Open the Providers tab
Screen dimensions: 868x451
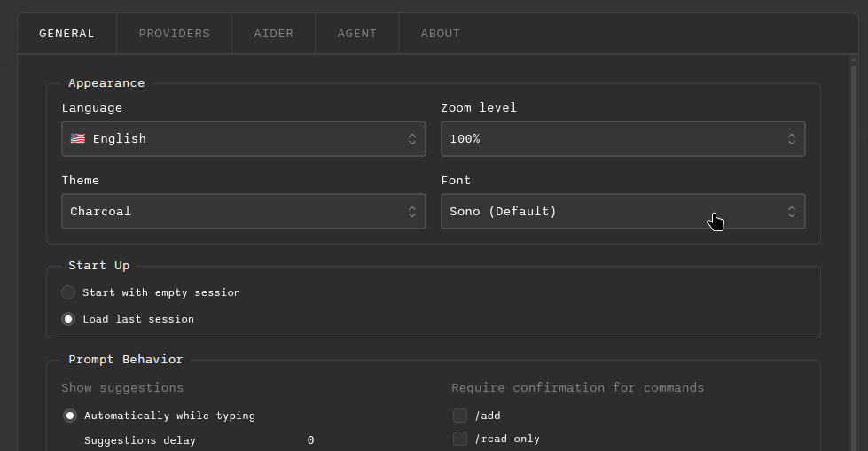[x=175, y=34]
